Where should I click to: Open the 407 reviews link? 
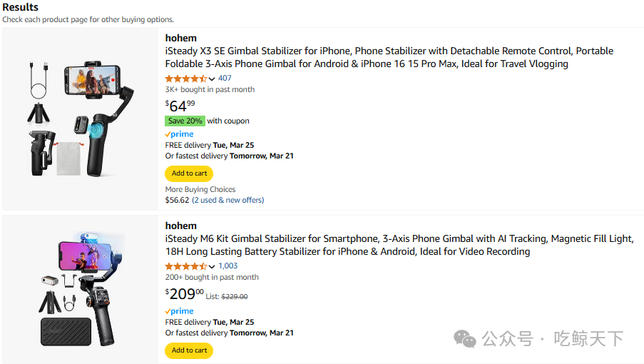(225, 79)
